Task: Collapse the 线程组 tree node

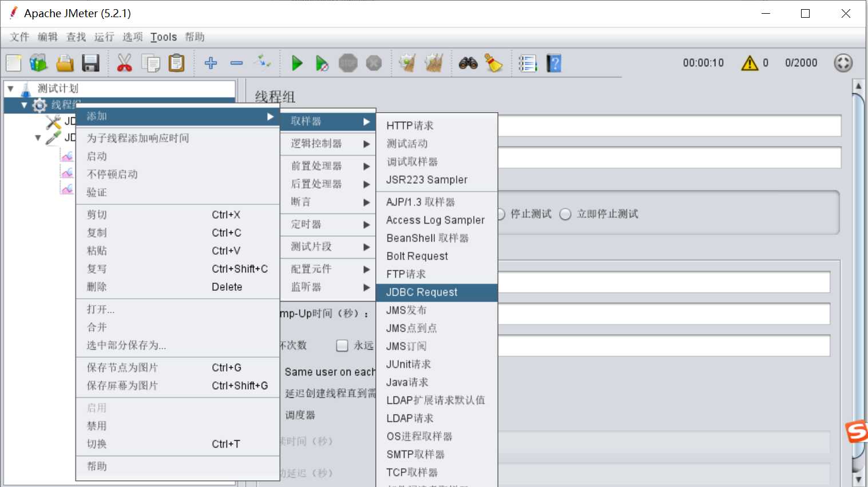Action: pos(24,105)
